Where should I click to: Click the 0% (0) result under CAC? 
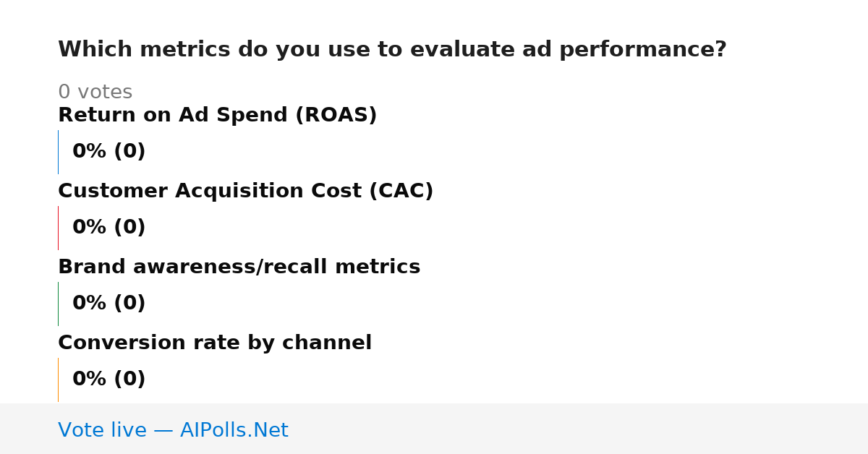tap(109, 228)
